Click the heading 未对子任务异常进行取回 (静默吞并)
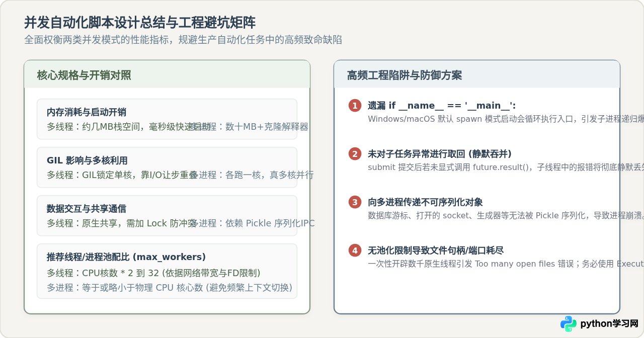This screenshot has width=644, height=338. coord(440,154)
